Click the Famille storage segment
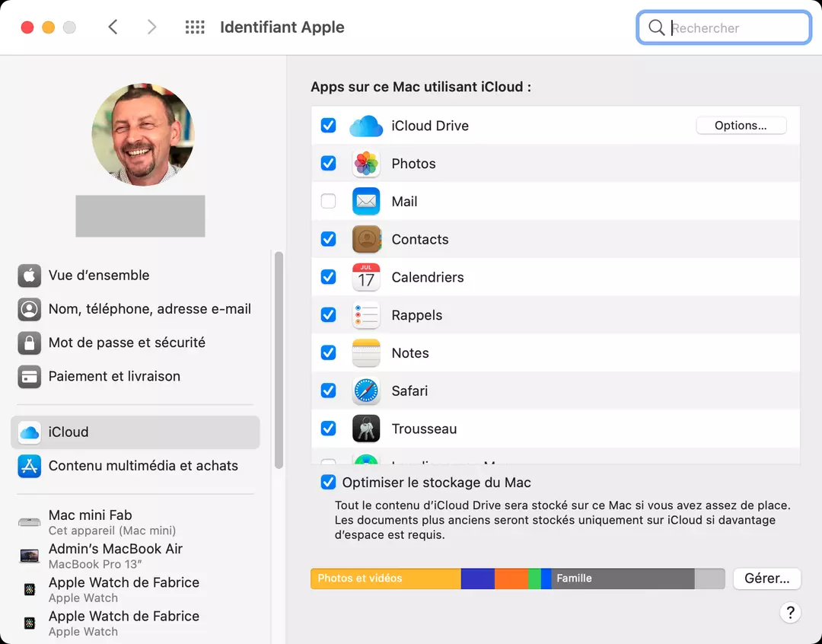 [623, 579]
